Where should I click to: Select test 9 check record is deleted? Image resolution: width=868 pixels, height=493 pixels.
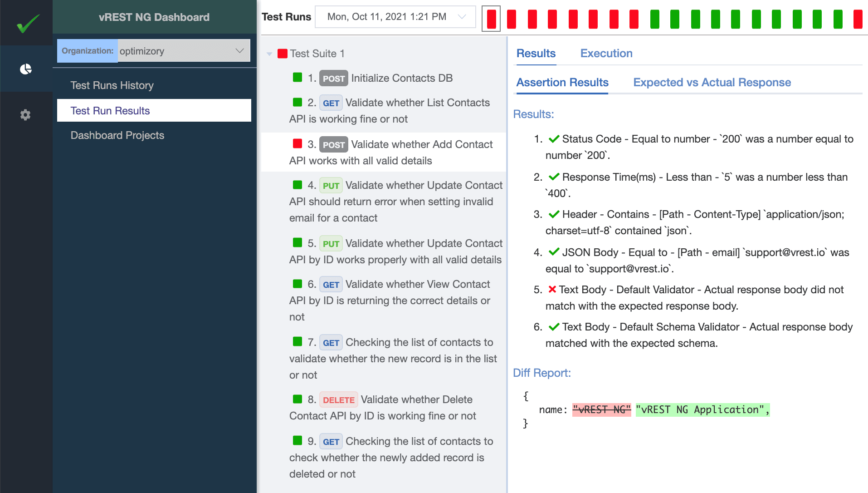pyautogui.click(x=384, y=458)
